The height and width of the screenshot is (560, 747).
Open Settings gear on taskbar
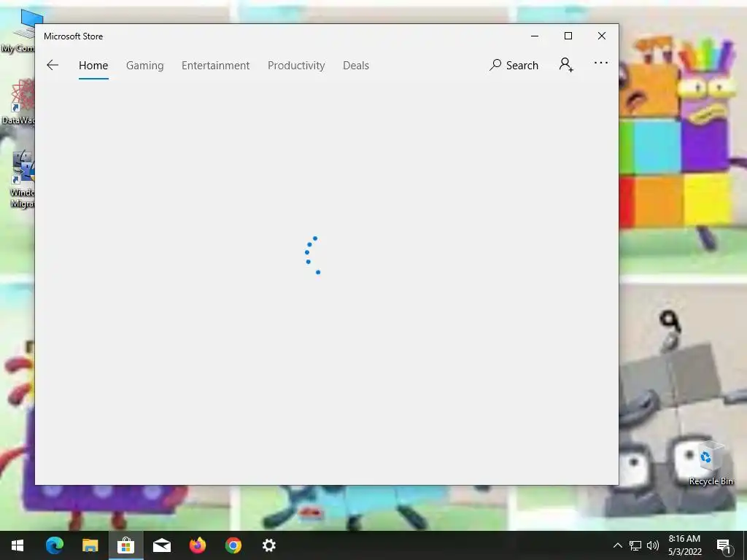point(268,545)
